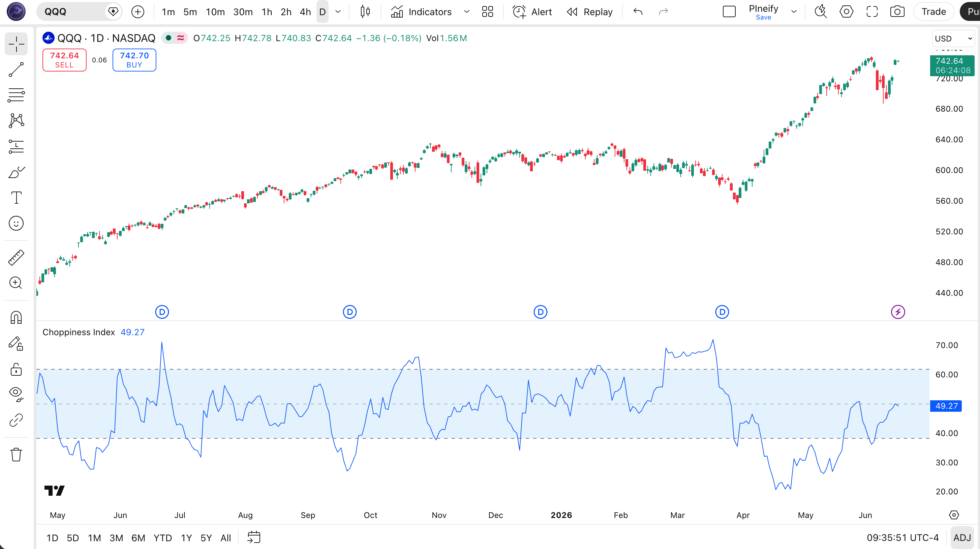Open the Indicators dialog
This screenshot has width=980, height=549.
pos(421,12)
